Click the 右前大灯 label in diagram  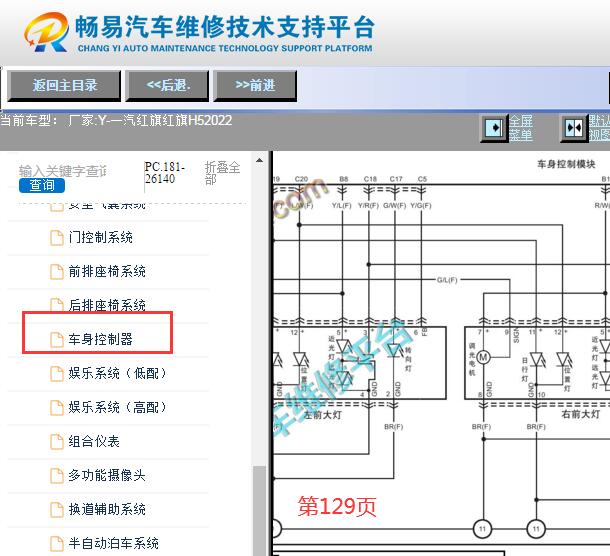[x=580, y=414]
